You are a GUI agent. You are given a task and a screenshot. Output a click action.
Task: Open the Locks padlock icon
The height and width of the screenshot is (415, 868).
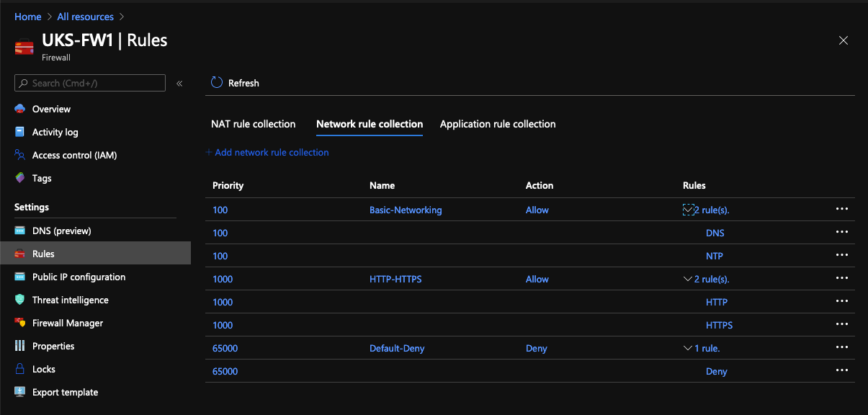(20, 369)
